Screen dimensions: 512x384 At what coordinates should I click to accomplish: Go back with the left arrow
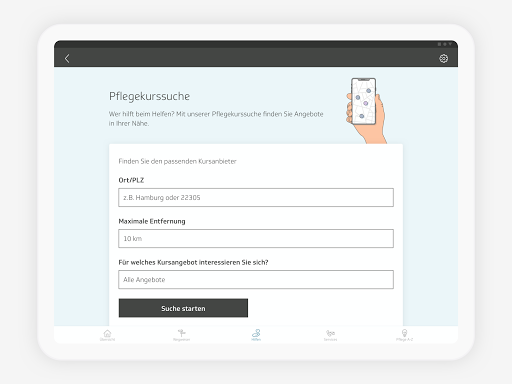coord(67,59)
